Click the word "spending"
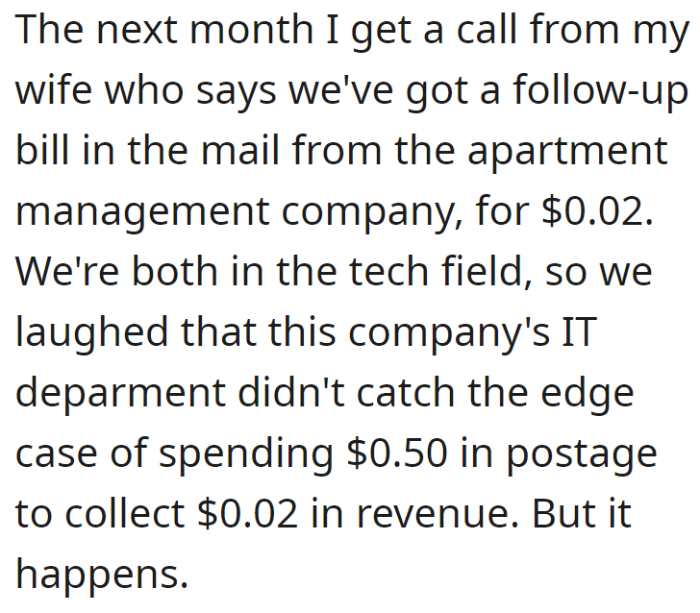This screenshot has width=700, height=613. (246, 456)
